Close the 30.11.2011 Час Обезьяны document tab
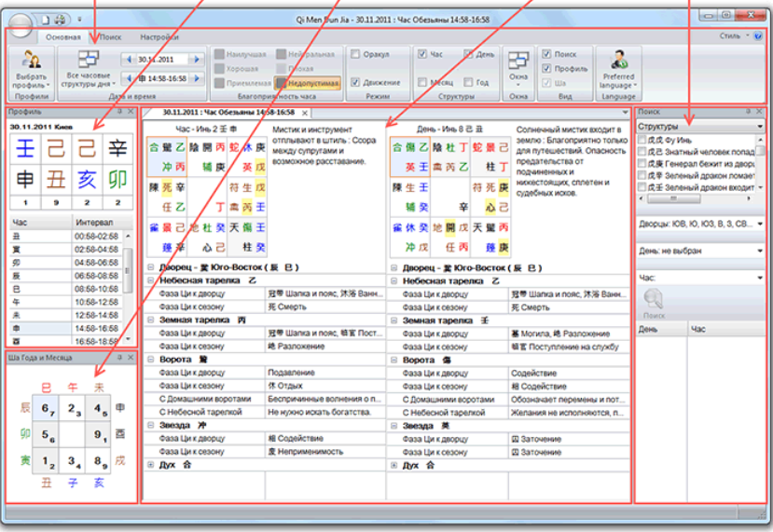 [x=305, y=113]
